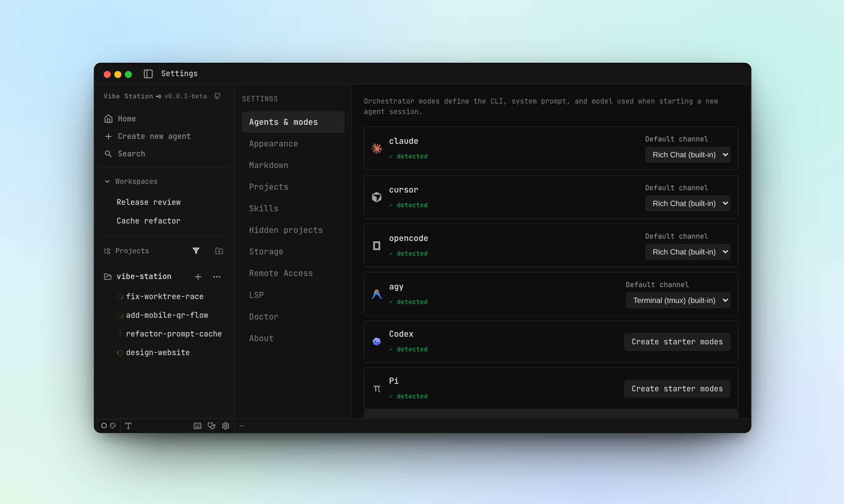This screenshot has width=844, height=504.
Task: Select the add-mobile-qr-flow agent
Action: coord(167,315)
